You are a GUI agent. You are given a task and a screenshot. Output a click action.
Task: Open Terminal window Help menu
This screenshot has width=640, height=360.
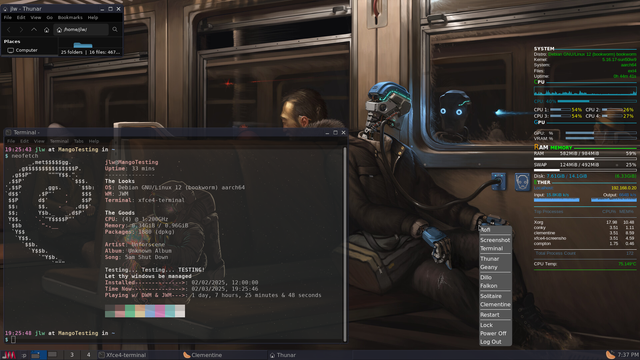(x=94, y=141)
